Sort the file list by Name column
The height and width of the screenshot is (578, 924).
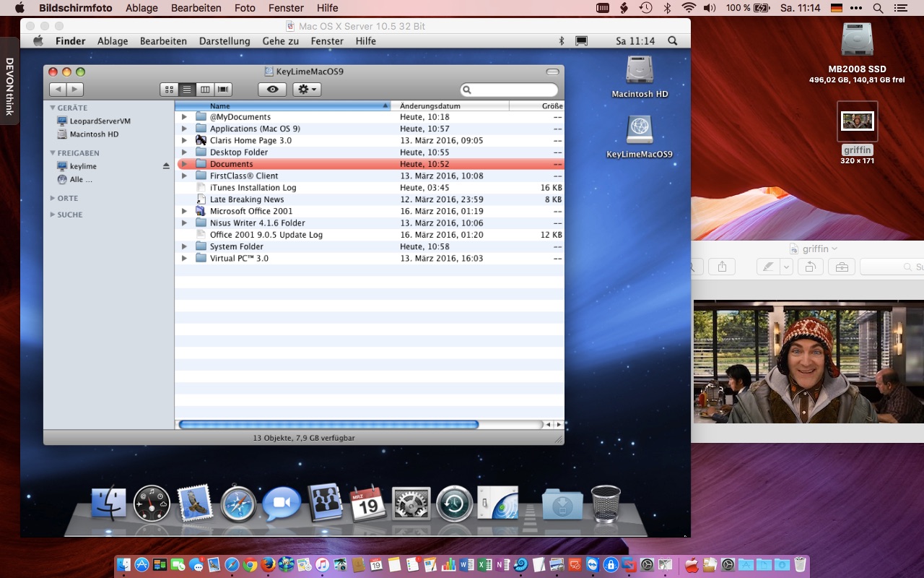pos(283,106)
